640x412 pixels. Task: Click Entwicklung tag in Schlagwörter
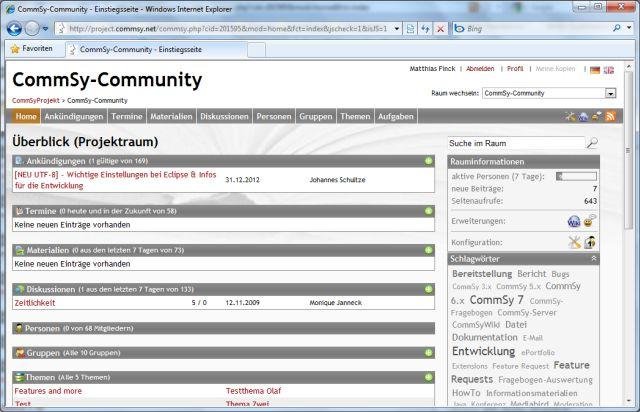click(x=484, y=351)
